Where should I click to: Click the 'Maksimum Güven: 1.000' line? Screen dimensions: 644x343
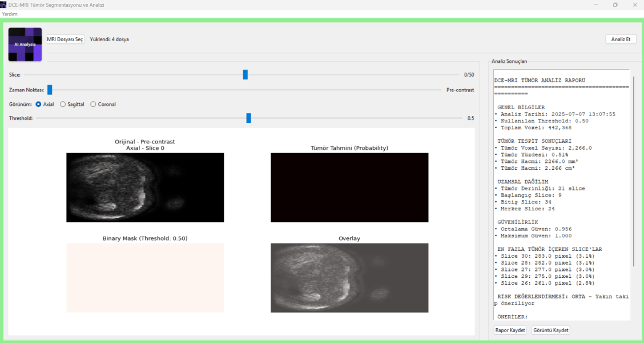coord(533,236)
